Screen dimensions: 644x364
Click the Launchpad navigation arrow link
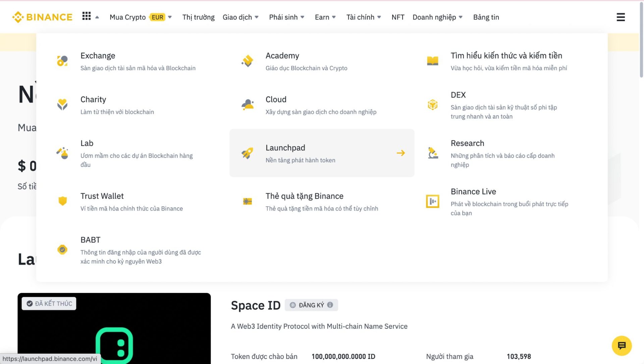[x=400, y=153]
